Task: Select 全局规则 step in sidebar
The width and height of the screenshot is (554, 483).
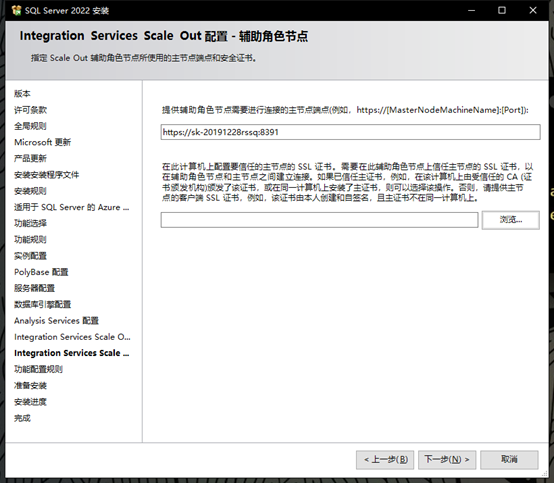Action: click(x=30, y=126)
